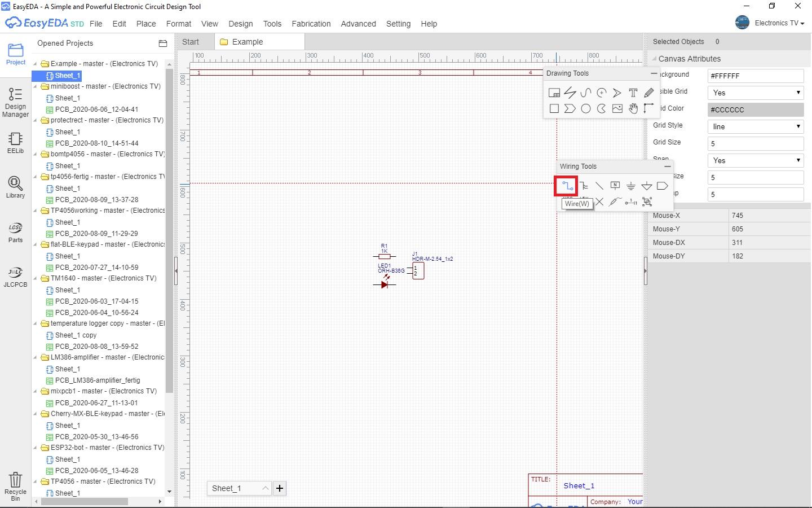Open the Fabrication menu
This screenshot has height=508, width=812.
[311, 24]
